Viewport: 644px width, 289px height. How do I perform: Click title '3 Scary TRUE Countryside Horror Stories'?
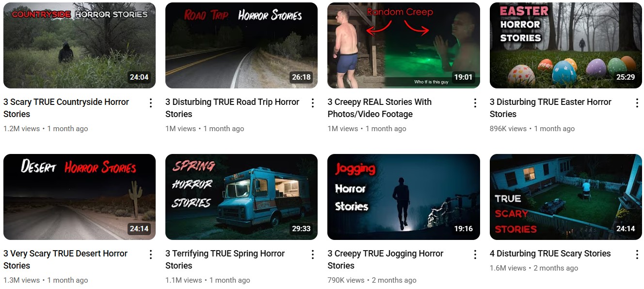66,108
